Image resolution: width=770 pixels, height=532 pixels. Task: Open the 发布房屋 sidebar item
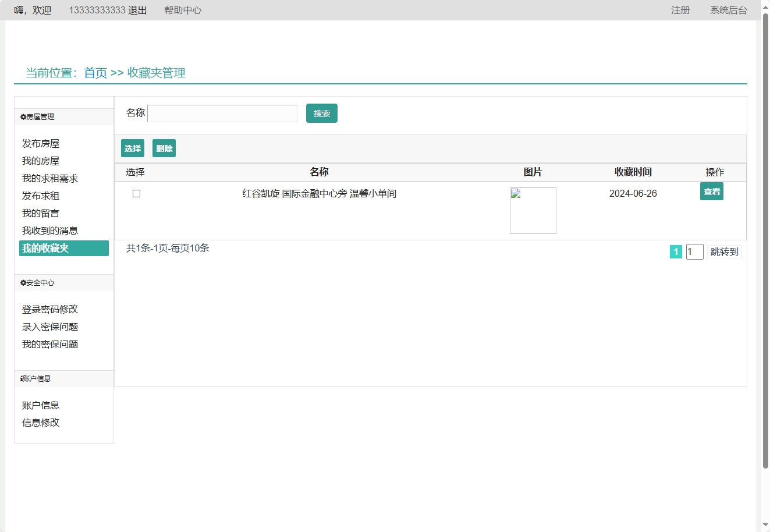point(40,143)
